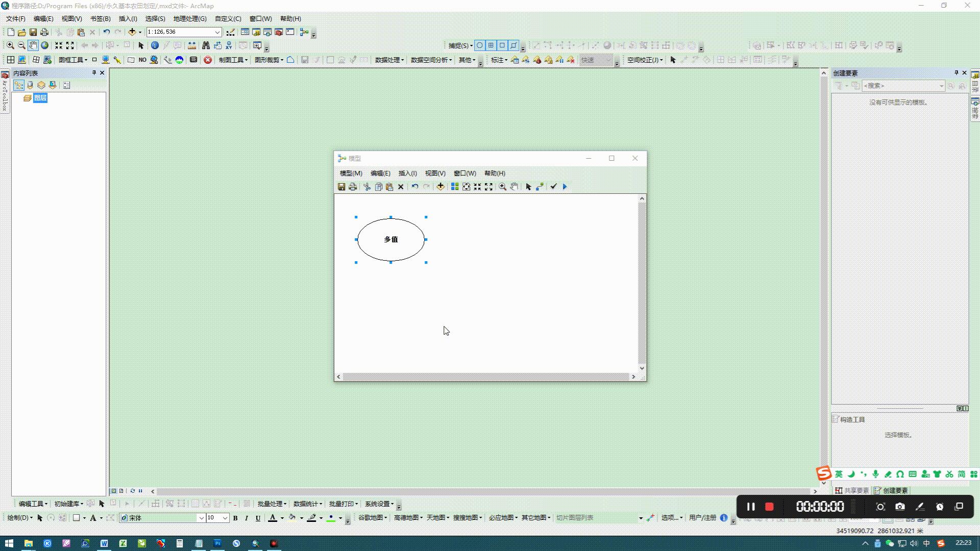This screenshot has height=551, width=980.
Task: Select the Identify tool
Action: tap(155, 45)
